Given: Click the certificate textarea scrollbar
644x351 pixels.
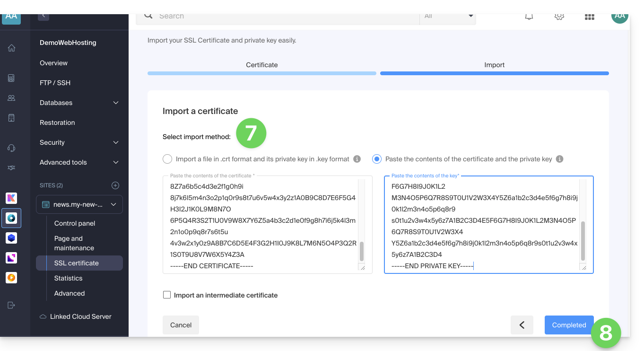Looking at the screenshot, I should [x=362, y=251].
